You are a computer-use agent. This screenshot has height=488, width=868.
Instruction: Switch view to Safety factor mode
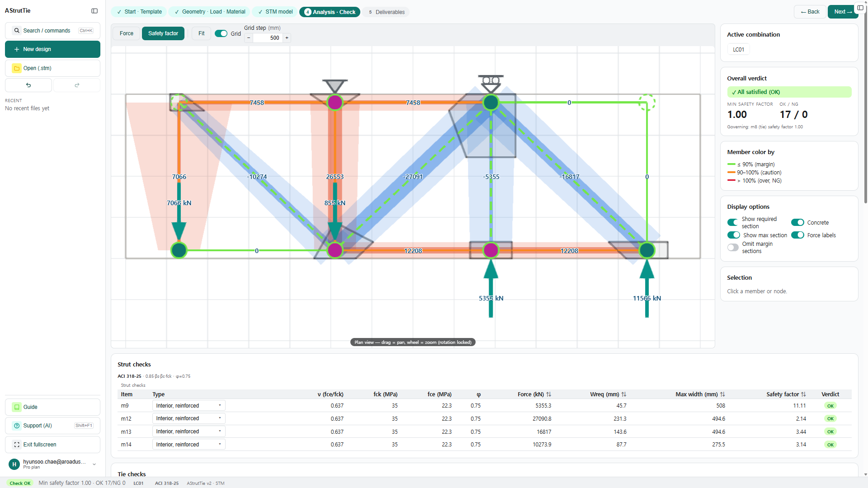(163, 33)
